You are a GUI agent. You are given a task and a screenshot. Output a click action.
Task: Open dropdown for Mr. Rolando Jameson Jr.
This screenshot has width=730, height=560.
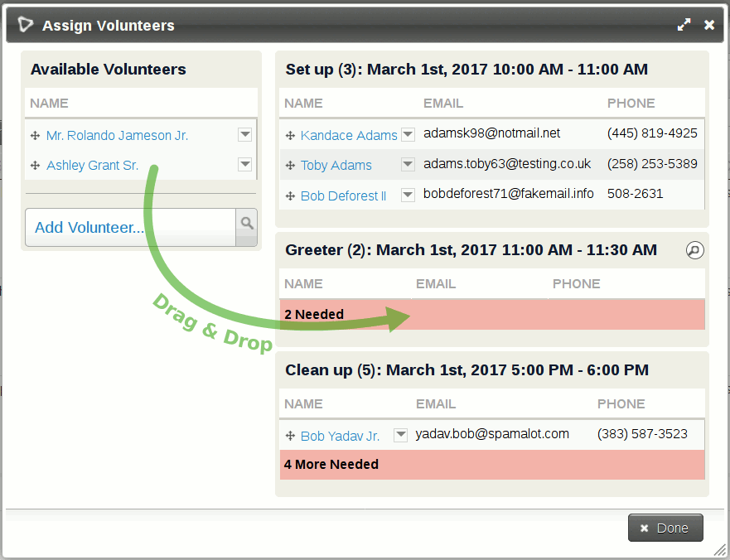244,134
